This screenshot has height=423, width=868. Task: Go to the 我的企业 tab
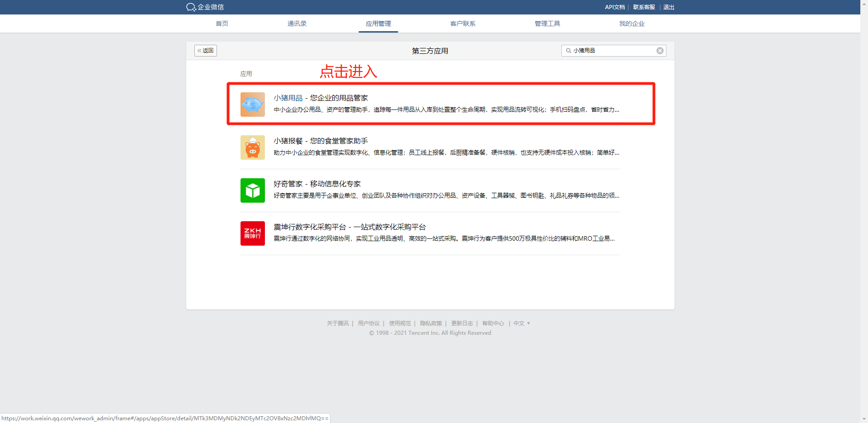pyautogui.click(x=632, y=24)
